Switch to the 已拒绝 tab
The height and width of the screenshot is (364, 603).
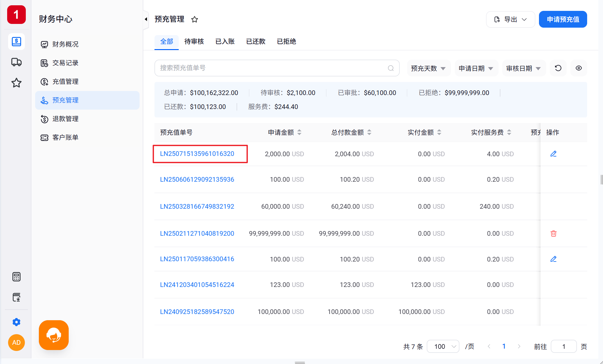click(x=287, y=42)
